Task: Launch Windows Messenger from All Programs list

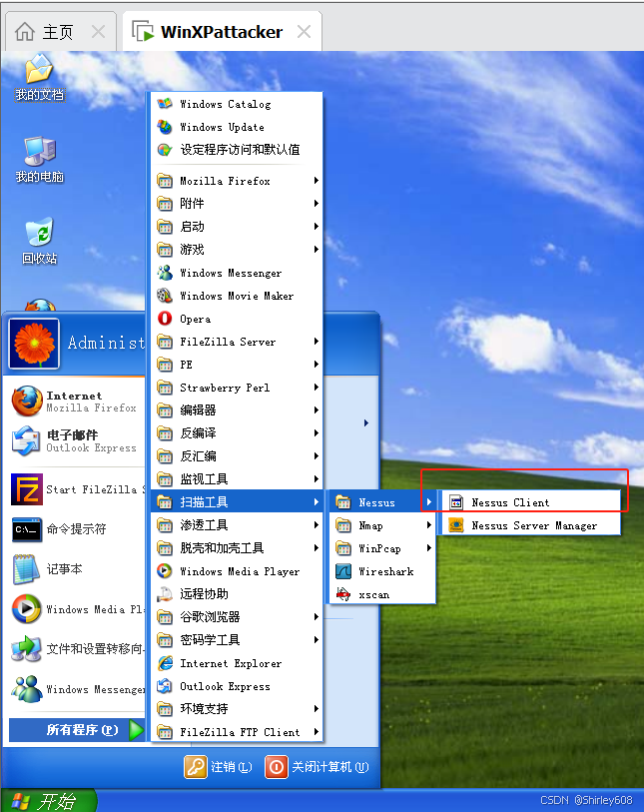Action: coord(237,273)
